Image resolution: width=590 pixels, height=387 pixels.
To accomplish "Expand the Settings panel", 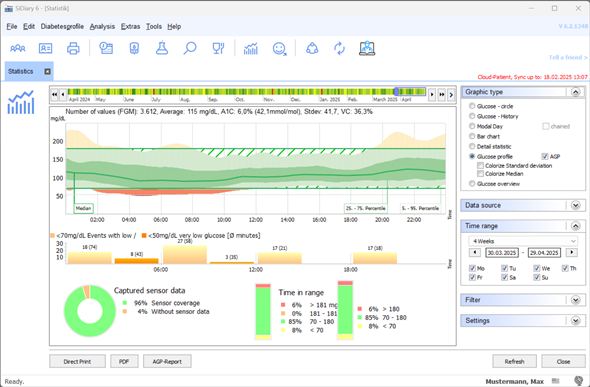I will (575, 321).
